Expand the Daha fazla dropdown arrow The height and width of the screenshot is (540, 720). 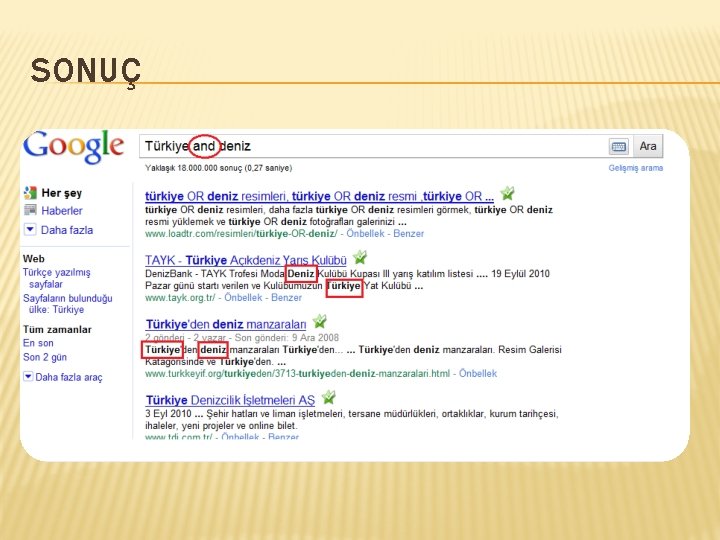point(30,229)
